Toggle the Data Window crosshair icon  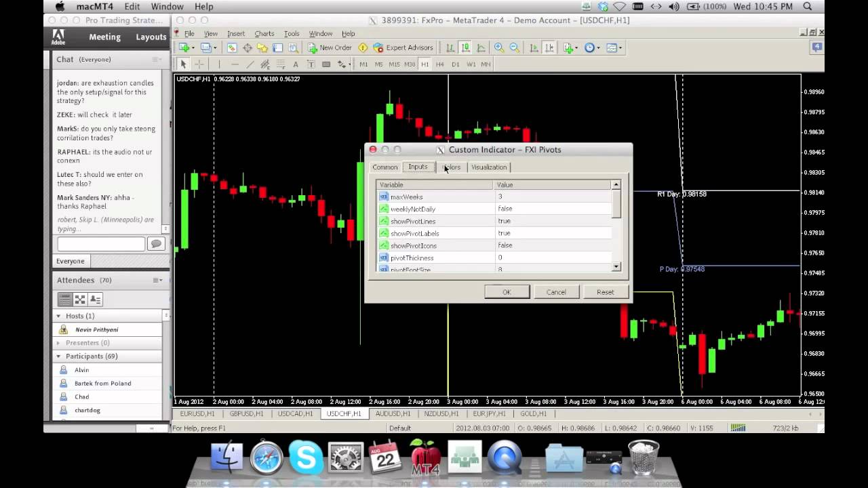click(248, 47)
